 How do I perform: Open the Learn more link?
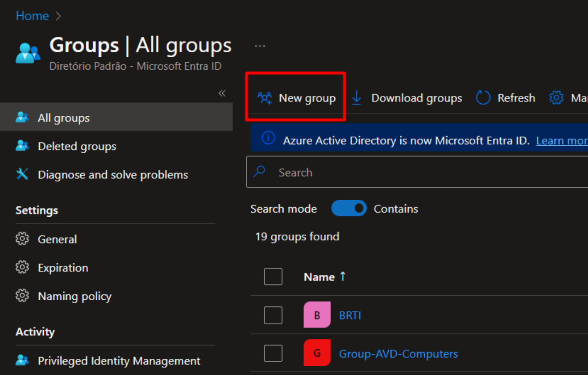pyautogui.click(x=562, y=141)
